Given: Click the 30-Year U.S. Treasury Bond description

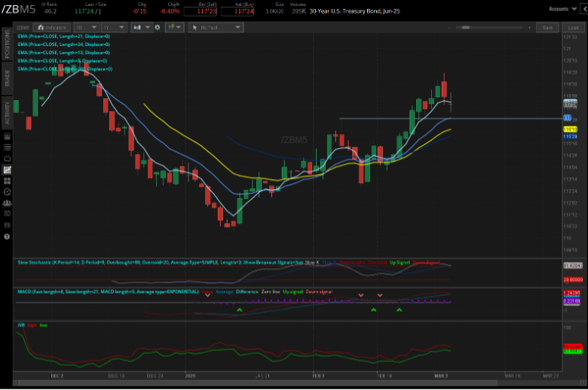Looking at the screenshot, I should 355,11.
